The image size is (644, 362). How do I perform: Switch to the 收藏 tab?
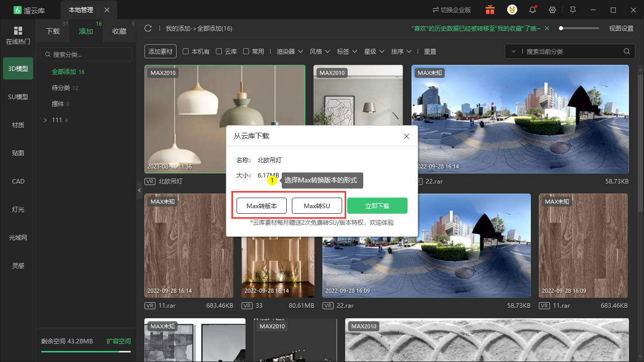click(119, 31)
